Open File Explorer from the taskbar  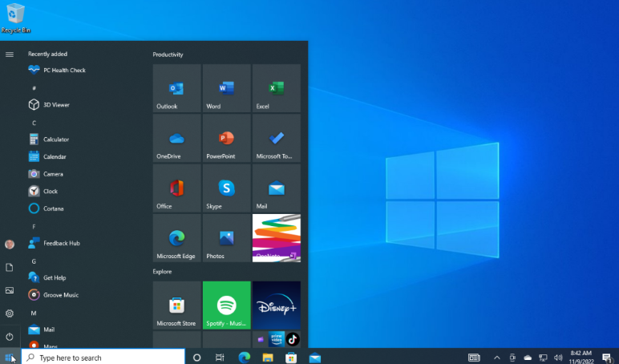tap(268, 358)
